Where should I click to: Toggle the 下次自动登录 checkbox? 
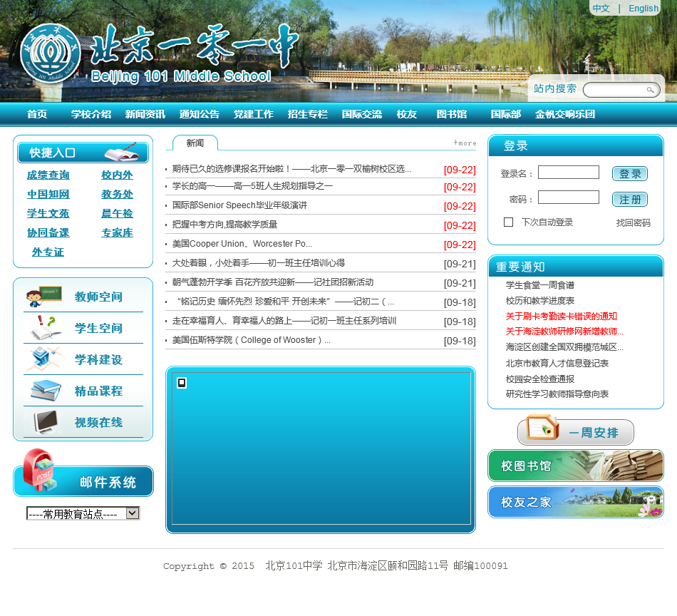point(508,222)
